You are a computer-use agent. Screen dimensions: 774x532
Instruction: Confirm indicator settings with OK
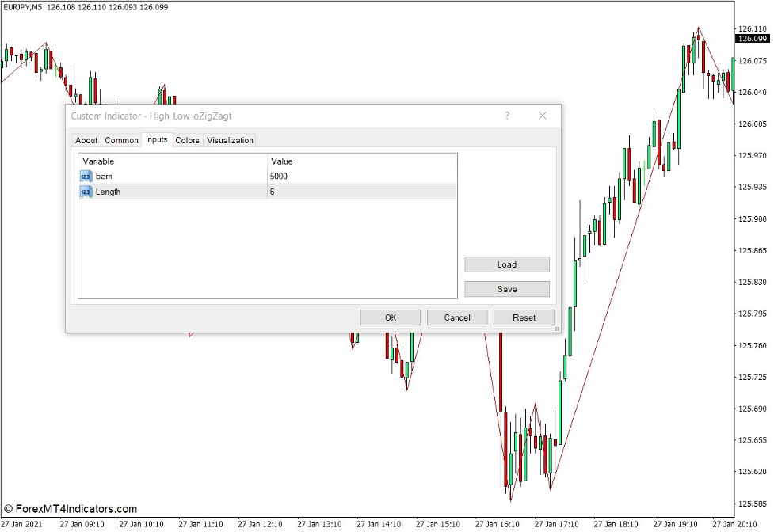click(x=390, y=317)
